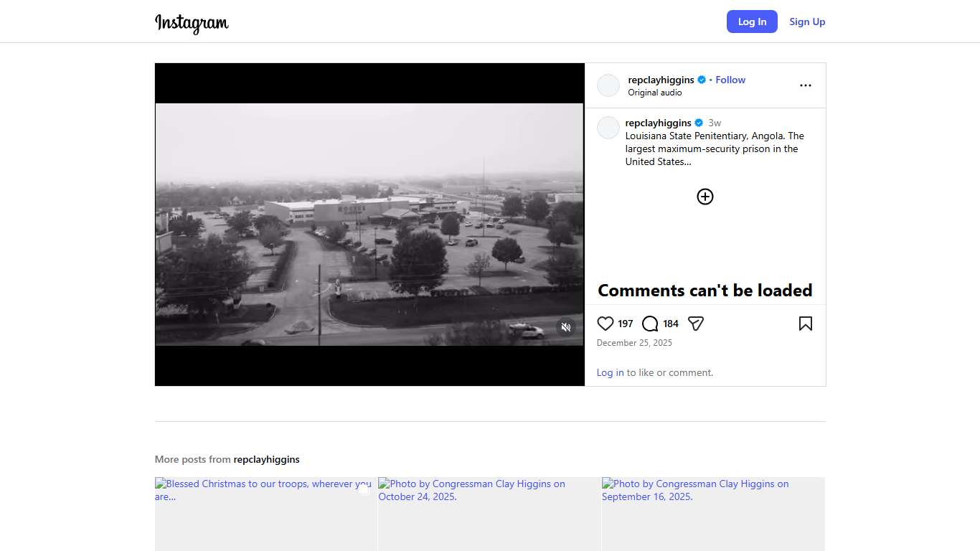Open the Blessed Christmas post thumbnail
This screenshot has width=980, height=551.
(265, 514)
